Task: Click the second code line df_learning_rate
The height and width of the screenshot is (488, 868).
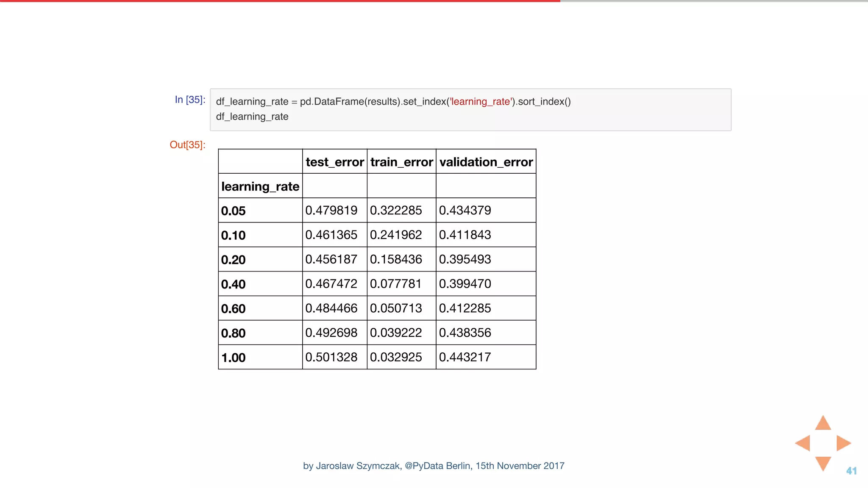Action: 252,117
